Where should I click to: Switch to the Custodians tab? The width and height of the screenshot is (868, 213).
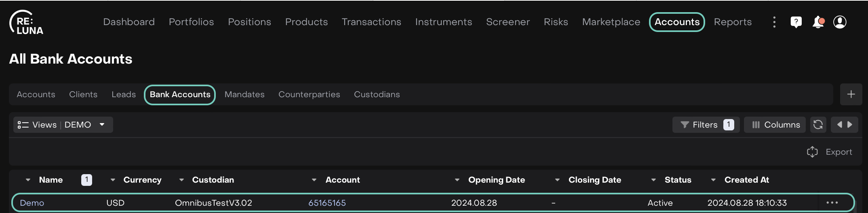pyautogui.click(x=377, y=94)
